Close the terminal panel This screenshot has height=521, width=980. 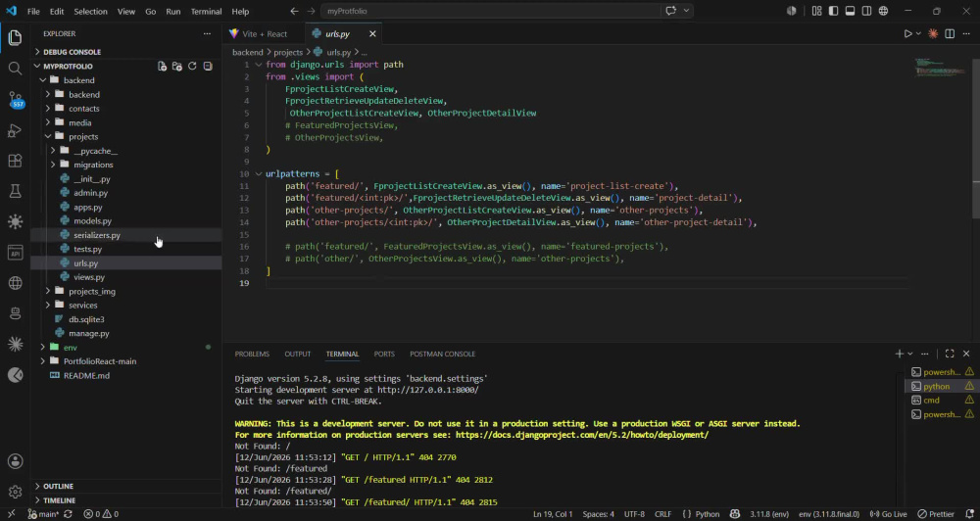click(966, 354)
